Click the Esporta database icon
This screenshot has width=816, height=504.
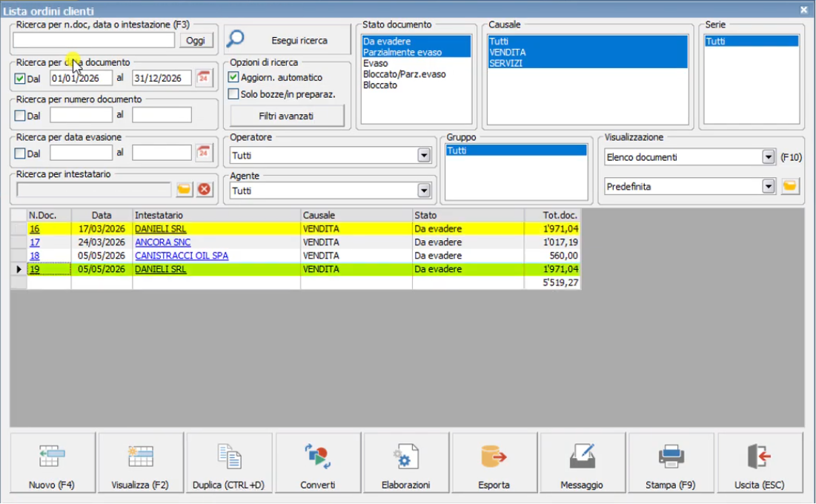pyautogui.click(x=494, y=456)
